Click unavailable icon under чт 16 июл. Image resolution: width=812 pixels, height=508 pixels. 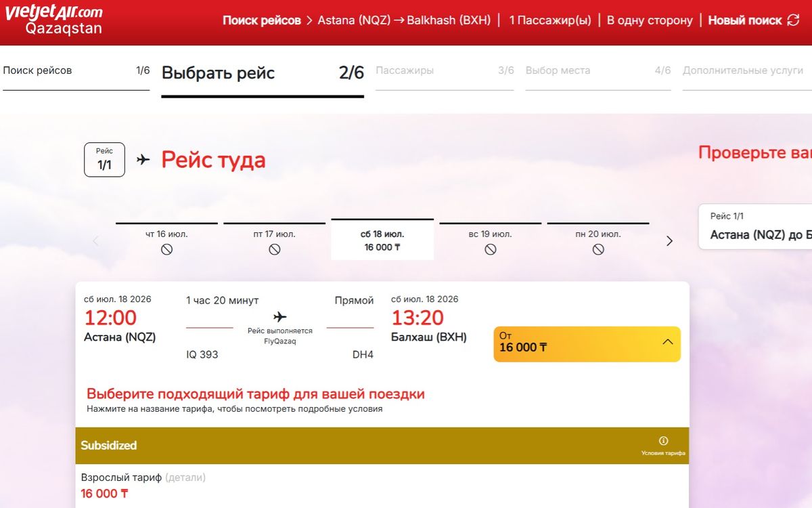(166, 249)
